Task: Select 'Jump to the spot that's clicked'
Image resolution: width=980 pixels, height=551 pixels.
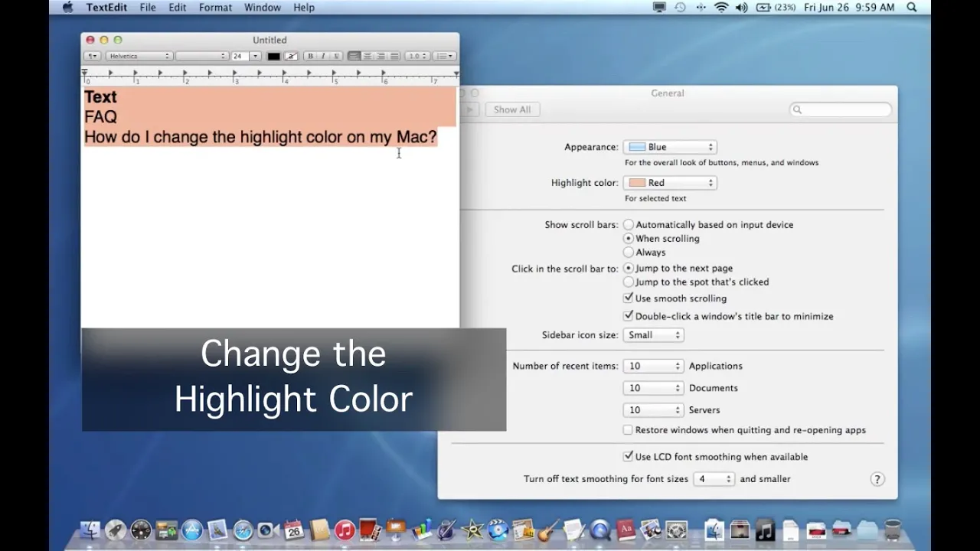Action: tap(629, 282)
